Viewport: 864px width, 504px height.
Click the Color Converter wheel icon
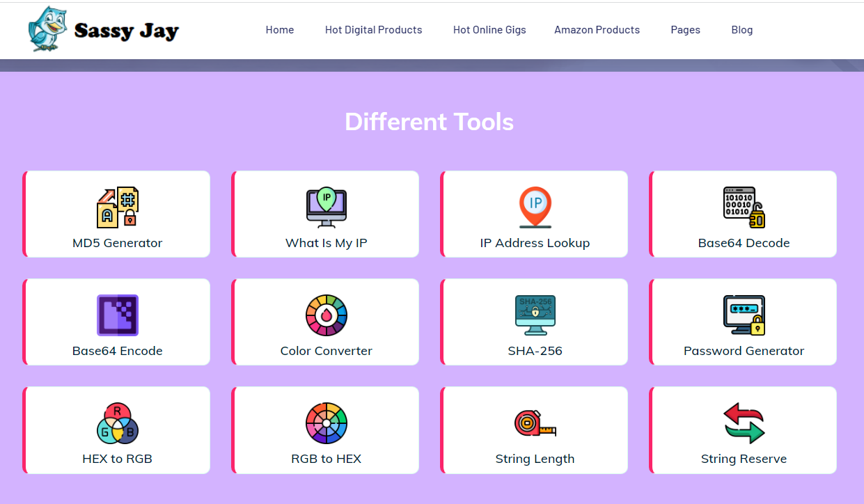(x=326, y=315)
